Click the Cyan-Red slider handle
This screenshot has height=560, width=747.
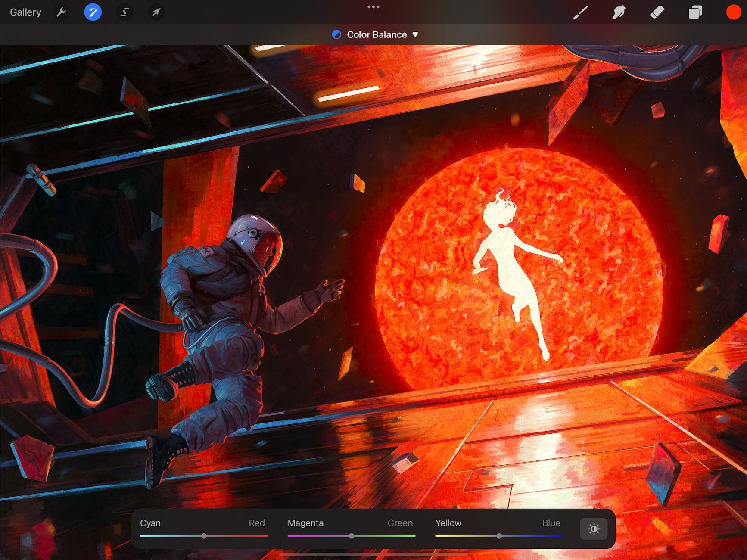tap(204, 536)
